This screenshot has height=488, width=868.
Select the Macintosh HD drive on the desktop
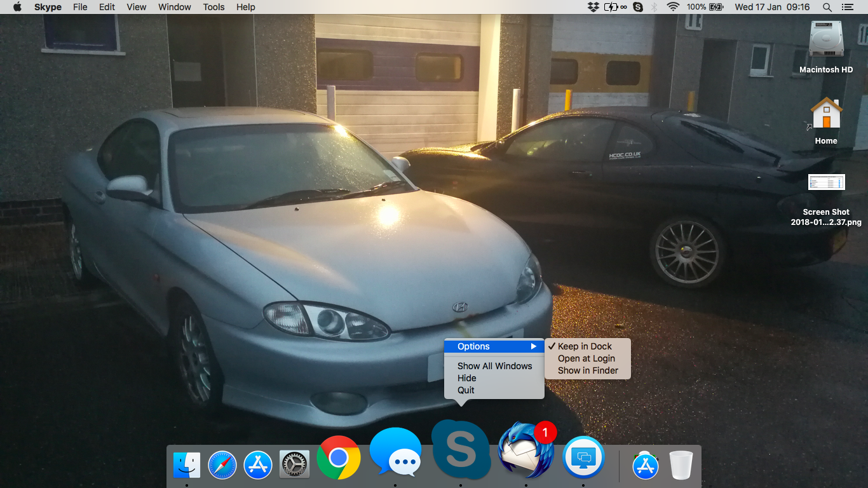[x=825, y=39]
